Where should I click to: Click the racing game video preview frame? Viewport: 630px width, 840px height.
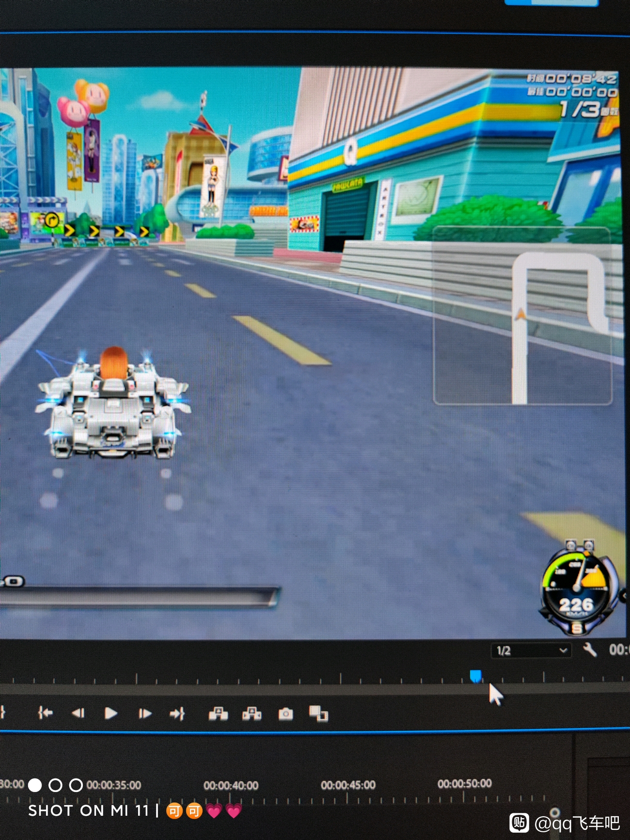(x=313, y=353)
